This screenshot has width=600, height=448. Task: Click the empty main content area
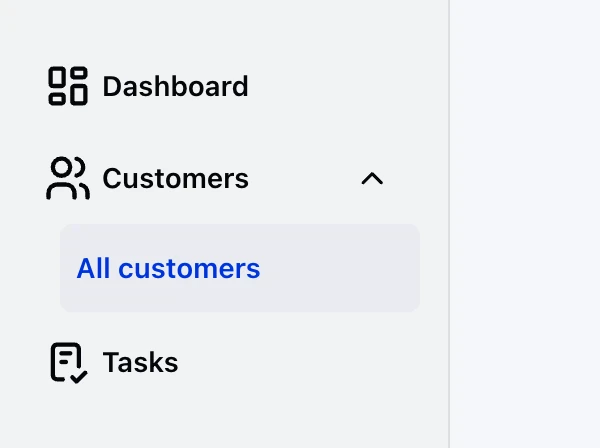pyautogui.click(x=526, y=224)
